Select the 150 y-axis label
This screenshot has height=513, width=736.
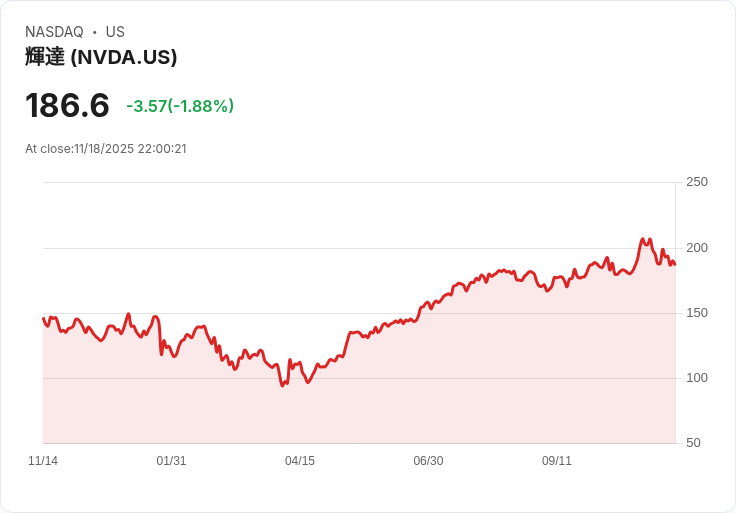coord(696,313)
